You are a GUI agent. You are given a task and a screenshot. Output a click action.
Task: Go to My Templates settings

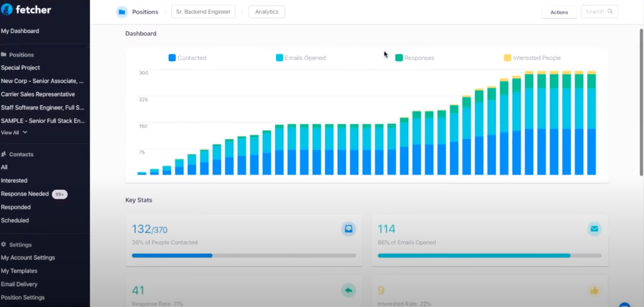pos(19,271)
